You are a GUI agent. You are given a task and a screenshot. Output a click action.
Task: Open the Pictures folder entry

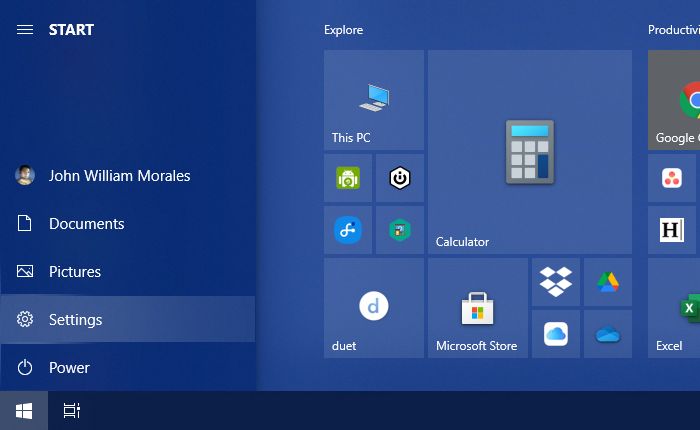click(128, 271)
